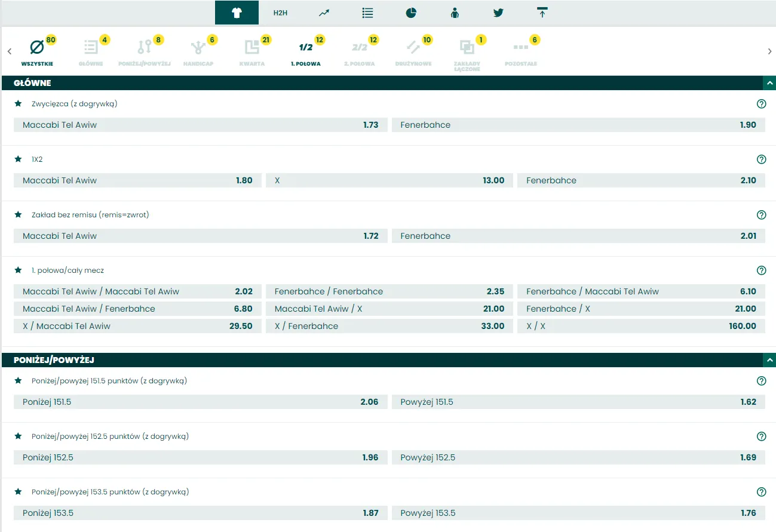Go to previous categories with left chevron
This screenshot has width=776, height=532.
click(x=10, y=51)
